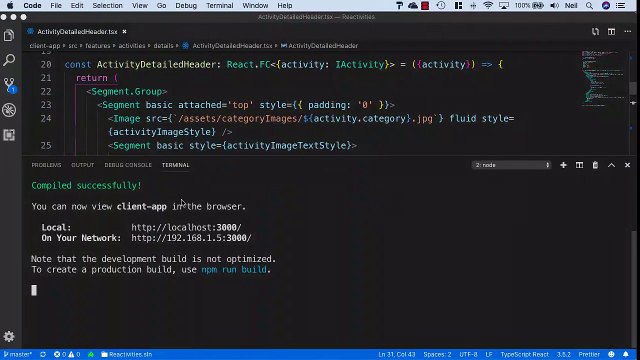This screenshot has height=360, width=640.
Task: Select language mode TypeScript React
Action: 524,354
